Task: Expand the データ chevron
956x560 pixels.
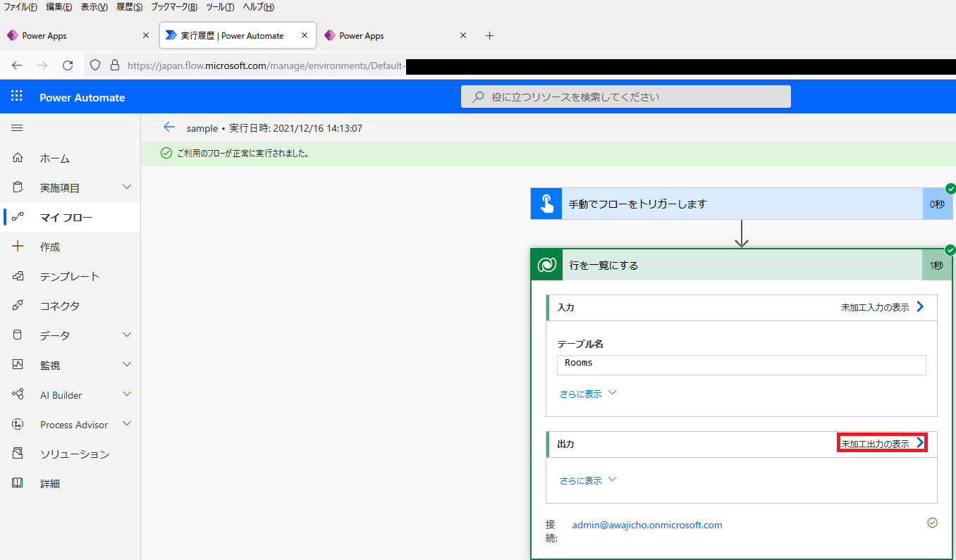Action: tap(127, 335)
